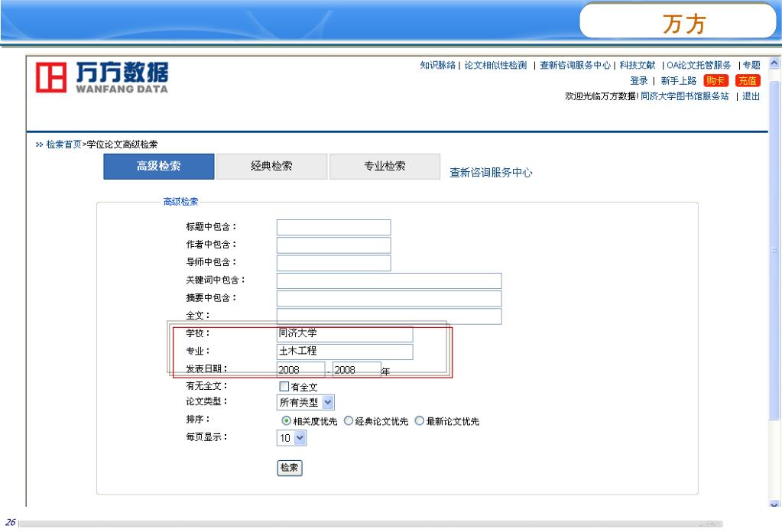Focus the 全文 input field

coord(389,316)
